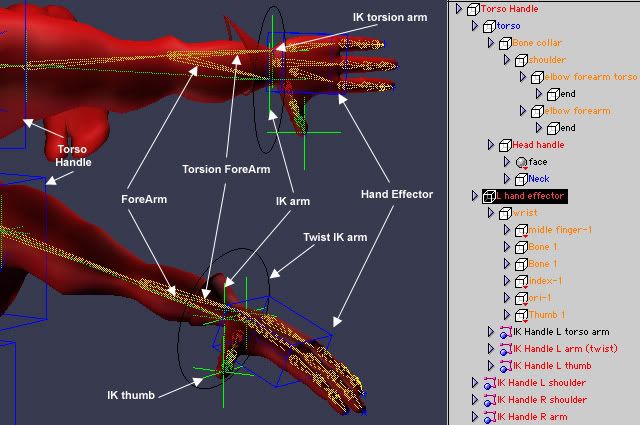The width and height of the screenshot is (640, 425).
Task: Click the IK icon for IK Handle L torso arm
Action: tap(504, 332)
